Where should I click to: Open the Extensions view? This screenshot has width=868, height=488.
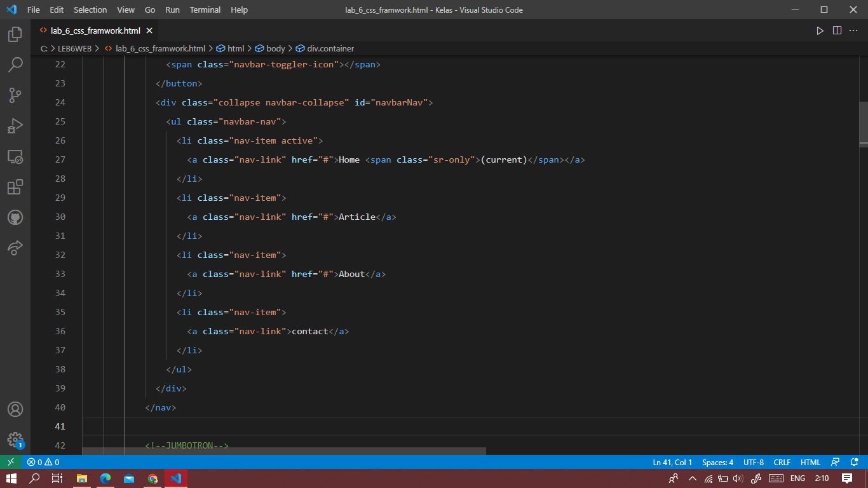pyautogui.click(x=15, y=187)
